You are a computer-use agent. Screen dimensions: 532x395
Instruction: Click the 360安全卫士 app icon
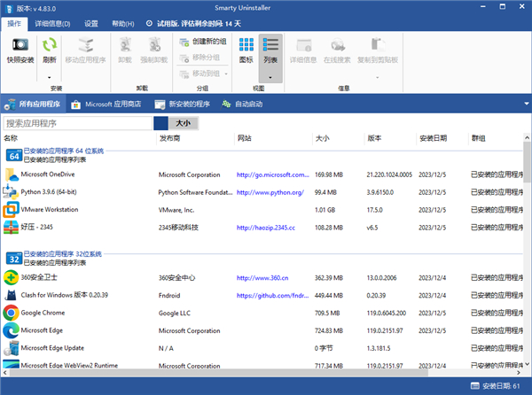pos(11,278)
